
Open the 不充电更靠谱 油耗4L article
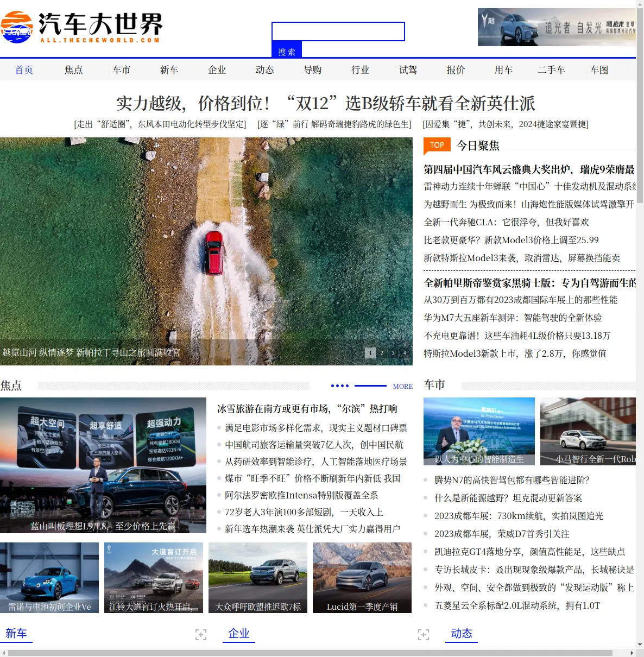517,336
